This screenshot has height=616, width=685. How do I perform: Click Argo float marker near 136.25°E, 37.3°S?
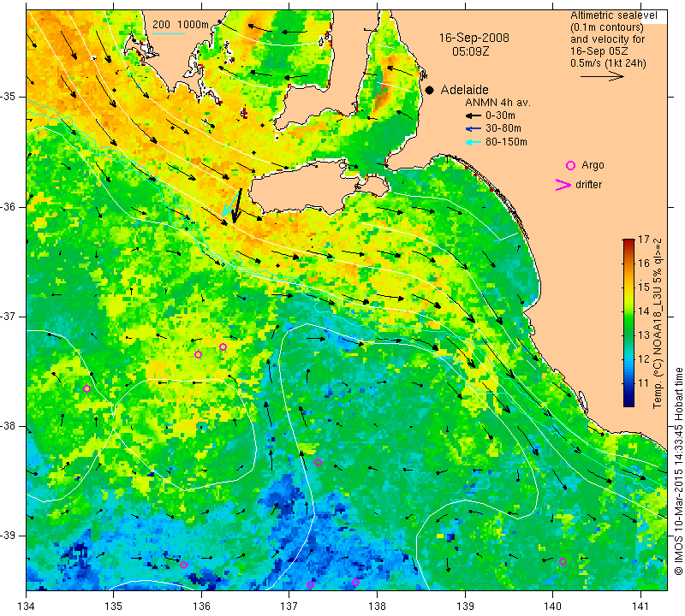tap(223, 346)
